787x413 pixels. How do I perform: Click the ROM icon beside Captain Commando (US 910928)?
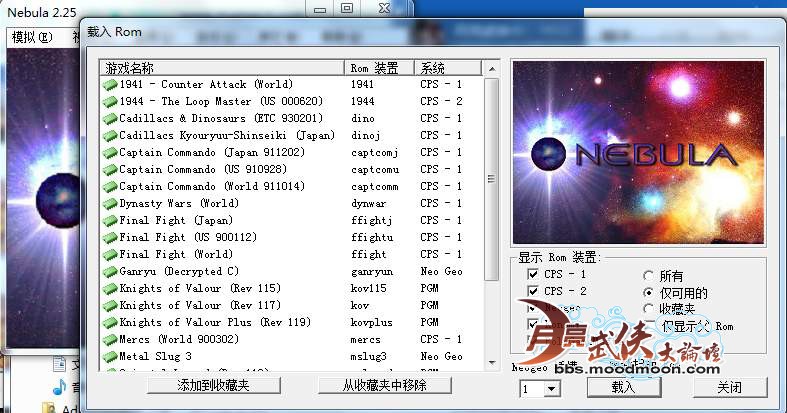point(110,170)
